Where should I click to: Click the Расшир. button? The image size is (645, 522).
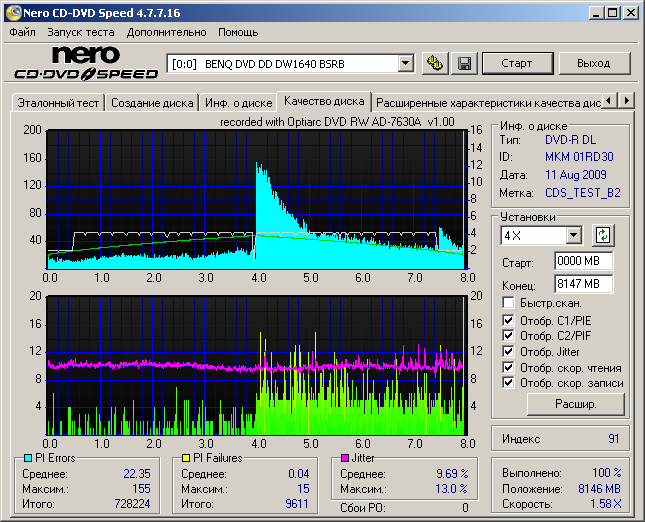click(575, 404)
